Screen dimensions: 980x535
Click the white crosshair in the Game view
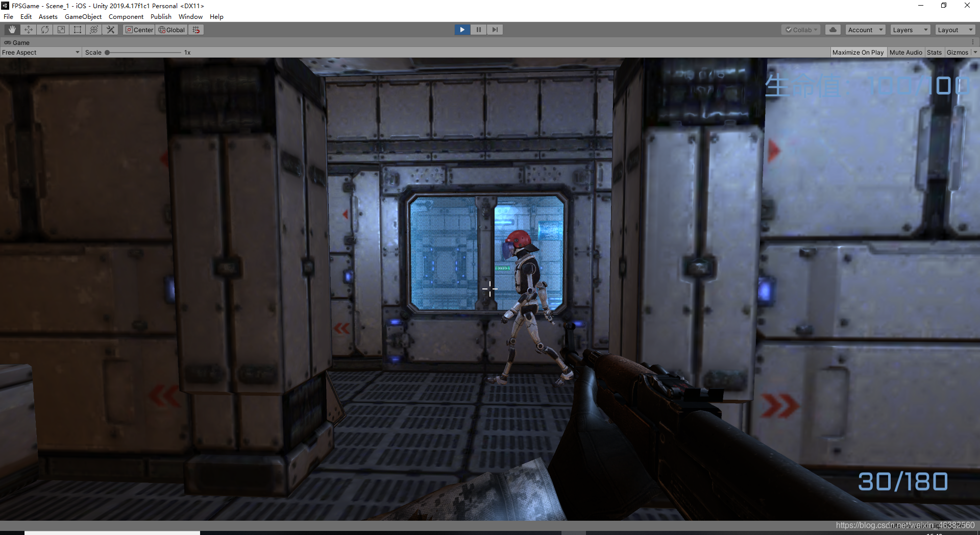(x=490, y=289)
